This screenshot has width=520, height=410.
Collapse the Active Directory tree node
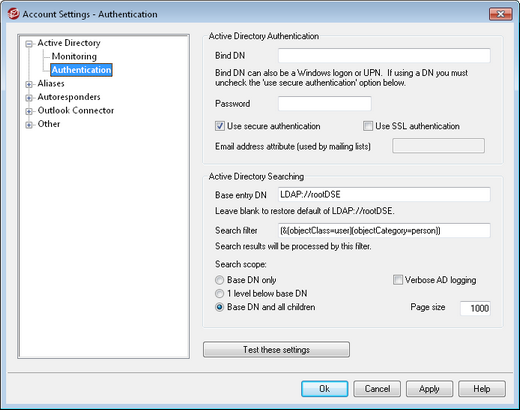point(29,44)
